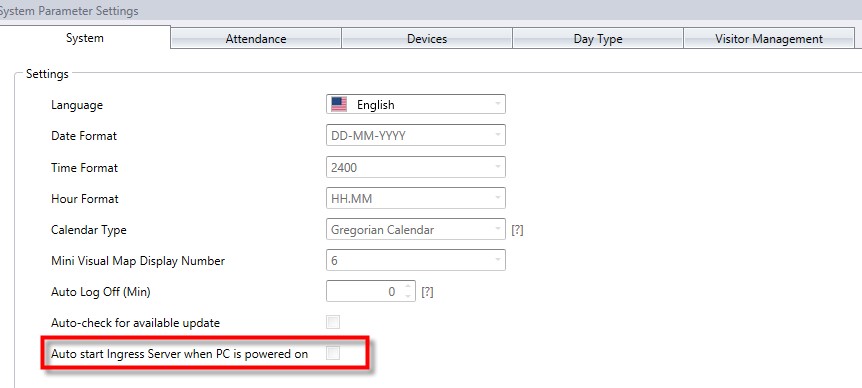Click the Mini Visual Map Display Number label
Viewport: 862px width, 388px height.
[x=138, y=260]
